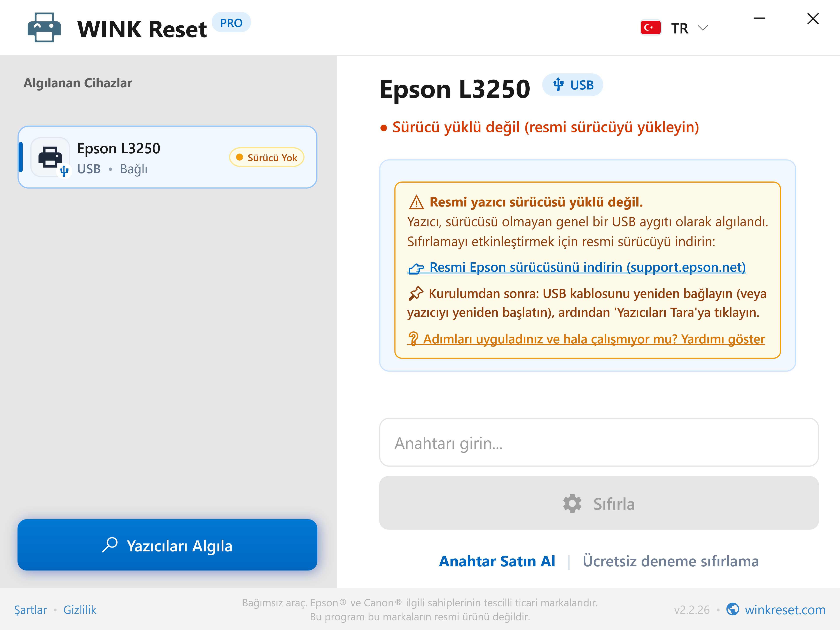This screenshot has width=840, height=630.
Task: Click the Sürücü Yok status badge
Action: pyautogui.click(x=267, y=157)
